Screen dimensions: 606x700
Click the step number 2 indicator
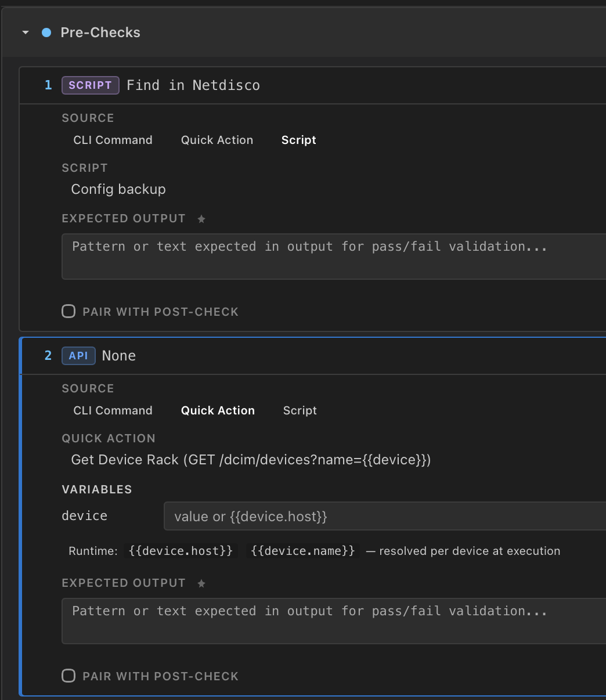48,356
